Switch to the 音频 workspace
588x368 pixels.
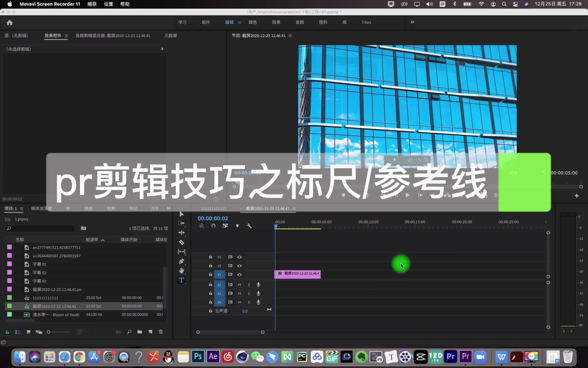(300, 22)
